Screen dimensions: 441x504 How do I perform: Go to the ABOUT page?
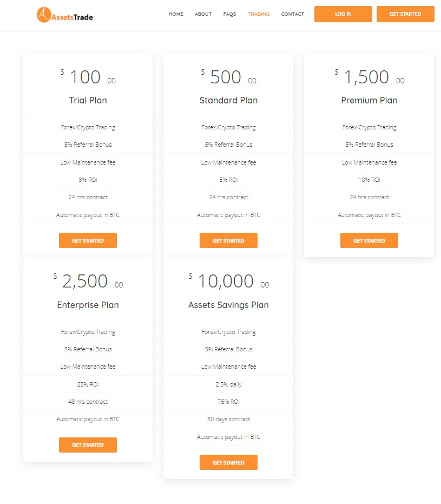tap(203, 14)
